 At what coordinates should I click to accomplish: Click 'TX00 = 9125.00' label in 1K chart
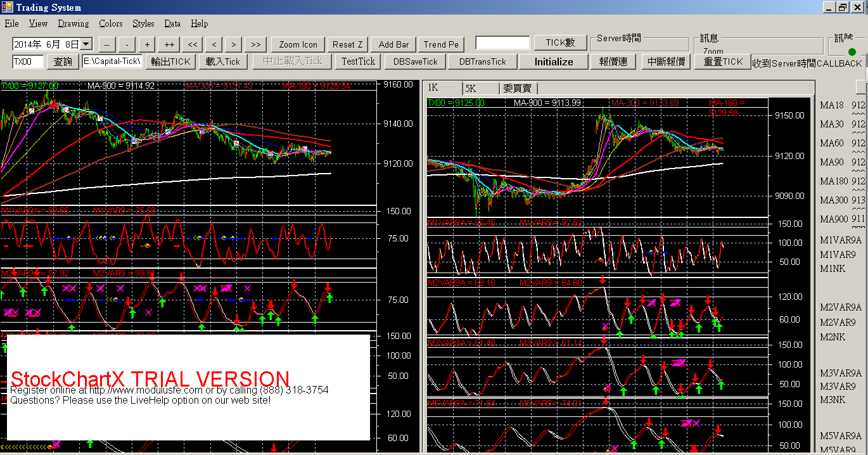click(x=456, y=103)
